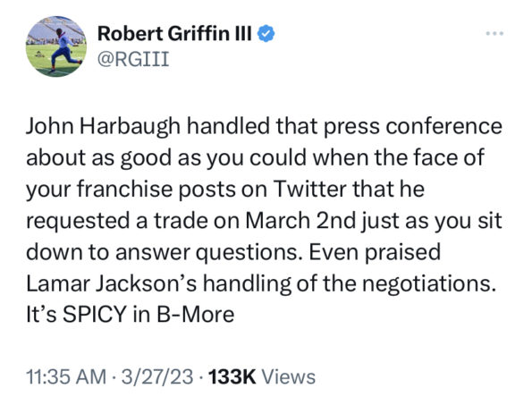Select the words press conference

412,127
